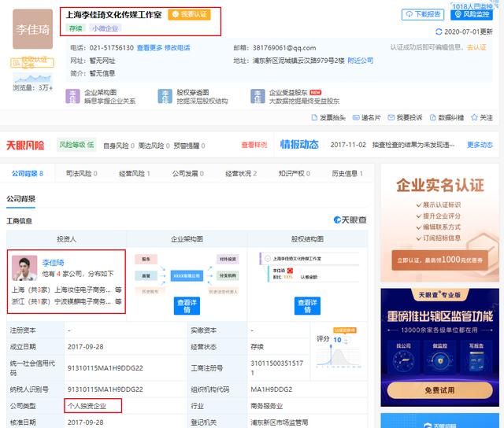504x428 pixels.
Task: Open the 李佳琦 investor name link
Action: point(53,263)
